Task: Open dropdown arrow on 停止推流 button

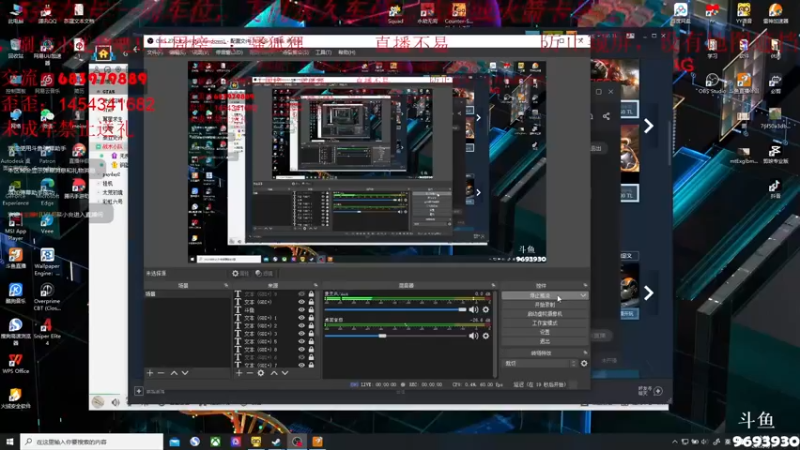Action: (x=583, y=295)
